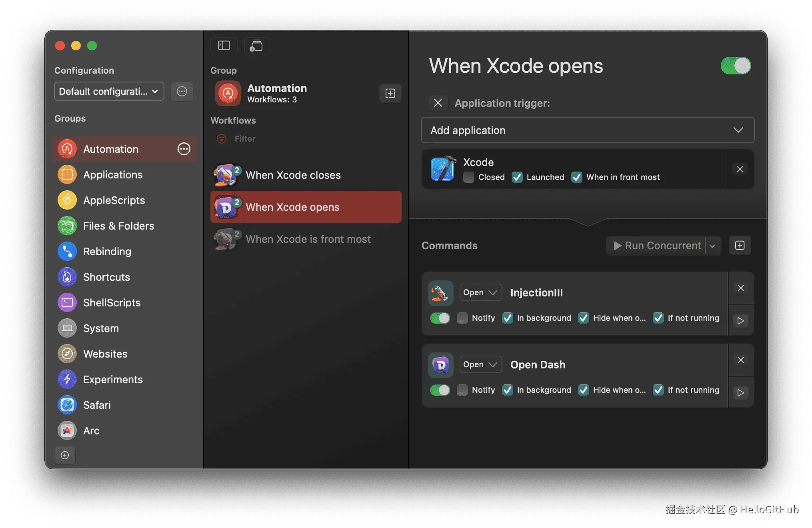Image resolution: width=812 pixels, height=528 pixels.
Task: Expand the Run Concurrent chevron menu
Action: tap(712, 246)
